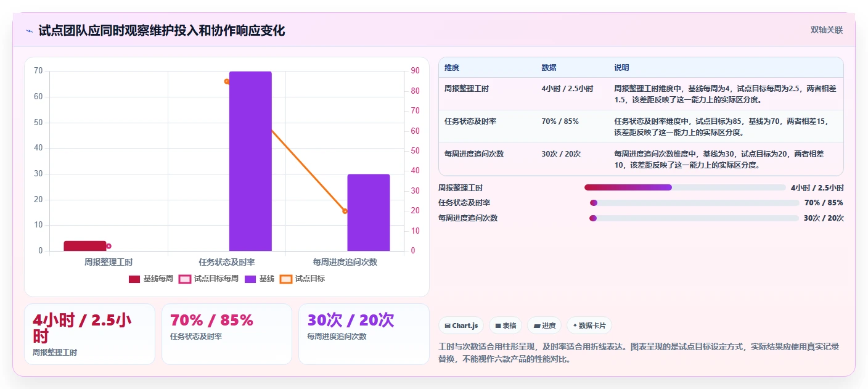Click the 4小时 / 2.5小时 progress value
This screenshot has width=868, height=389.
[817, 187]
